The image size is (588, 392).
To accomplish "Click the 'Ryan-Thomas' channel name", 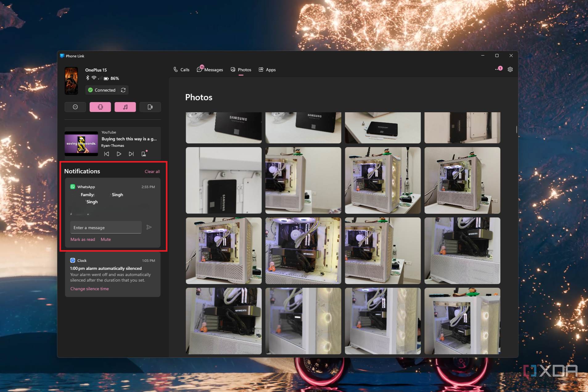I will 113,146.
